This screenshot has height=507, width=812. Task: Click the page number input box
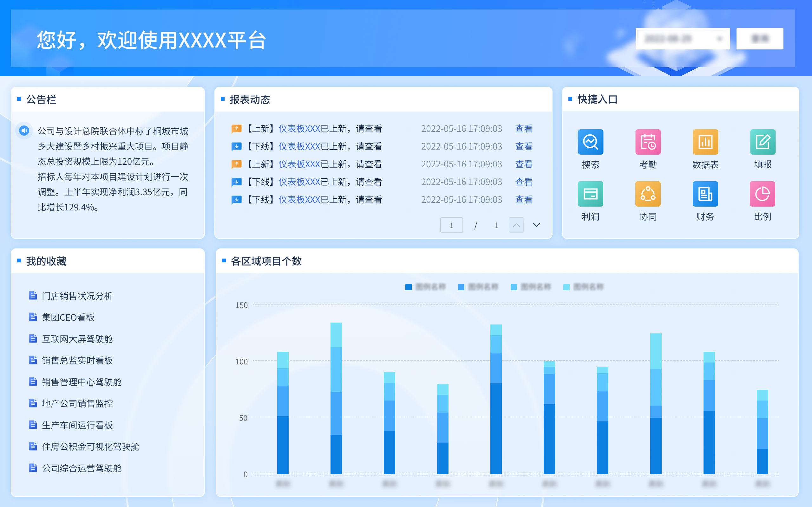click(x=451, y=225)
